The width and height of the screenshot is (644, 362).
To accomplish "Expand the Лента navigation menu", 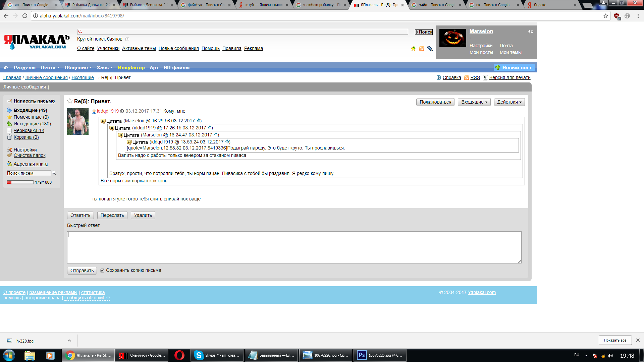I will [50, 67].
